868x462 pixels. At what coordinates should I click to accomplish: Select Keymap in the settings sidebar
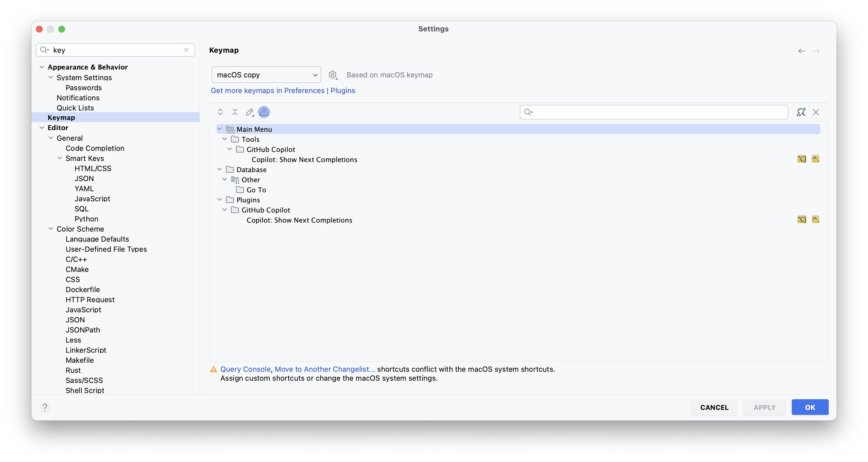61,117
